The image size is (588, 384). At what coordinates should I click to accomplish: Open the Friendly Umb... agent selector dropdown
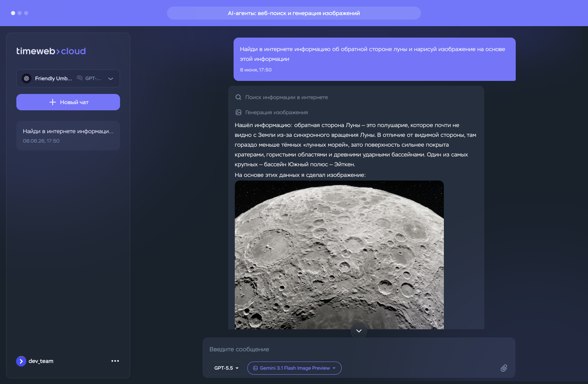click(x=68, y=78)
